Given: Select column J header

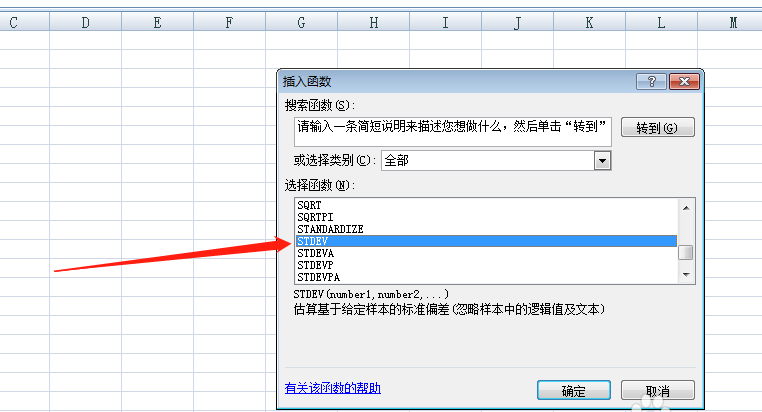Looking at the screenshot, I should point(517,22).
